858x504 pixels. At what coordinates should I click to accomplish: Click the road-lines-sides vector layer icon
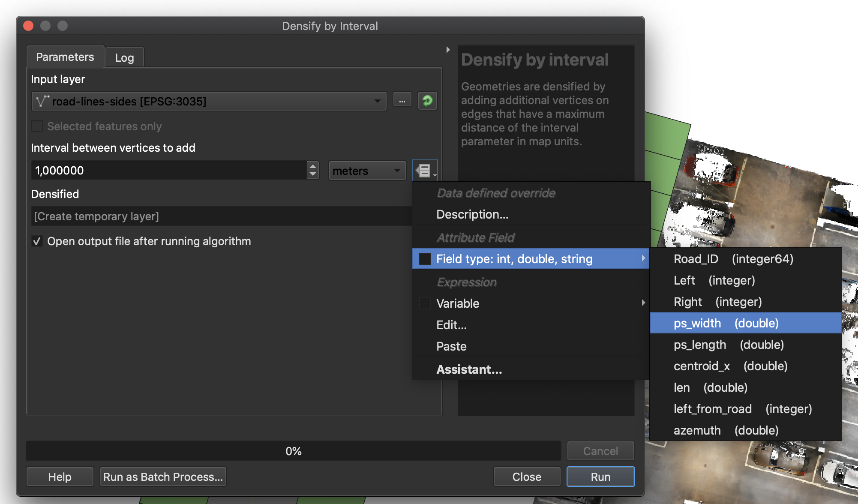point(42,101)
